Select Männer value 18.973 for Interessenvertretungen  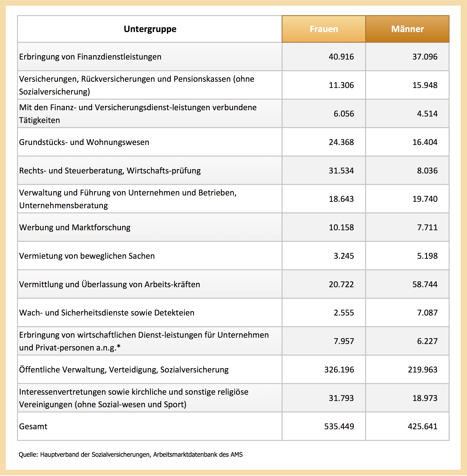pyautogui.click(x=425, y=398)
